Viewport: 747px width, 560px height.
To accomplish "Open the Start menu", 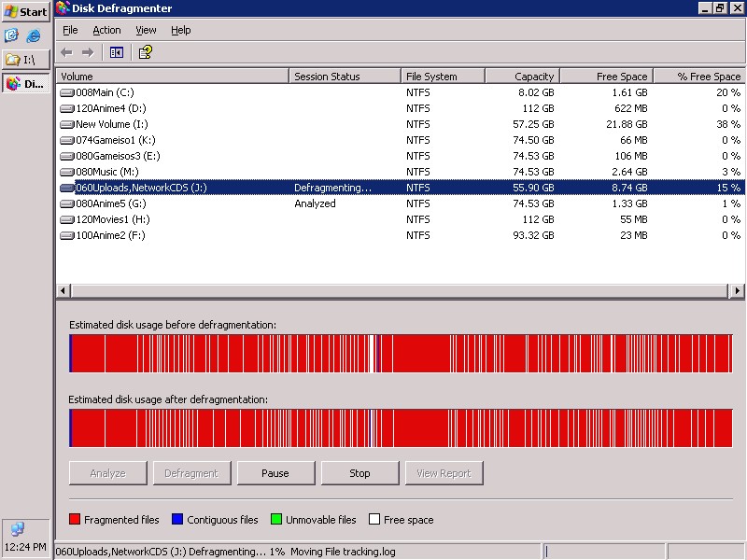I will coord(26,11).
